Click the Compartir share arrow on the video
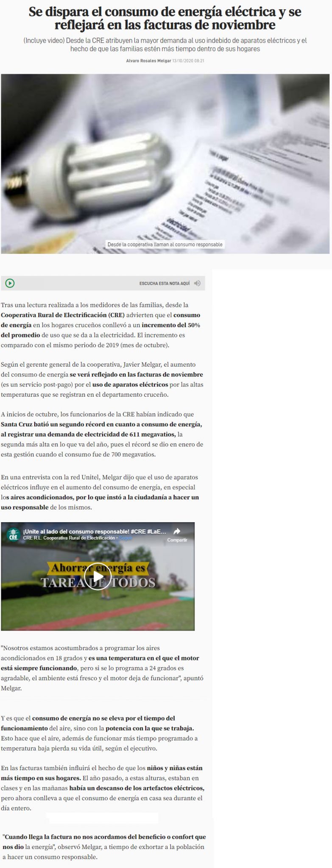This screenshot has height=868, width=332. 177,531
